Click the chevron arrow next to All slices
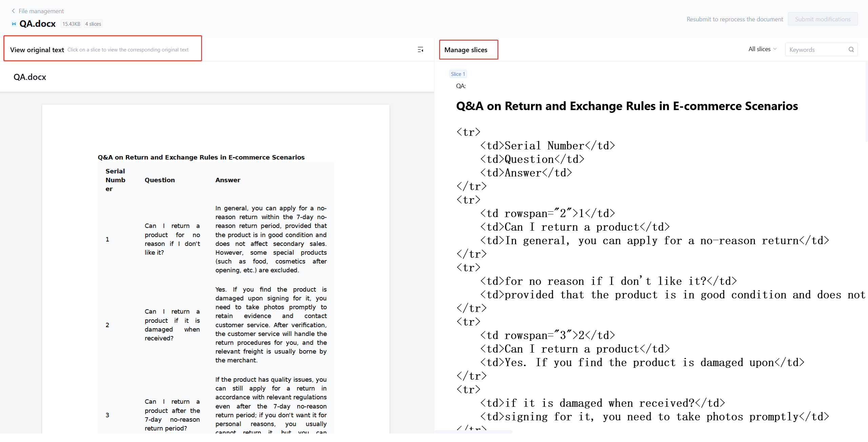Image resolution: width=868 pixels, height=442 pixels. (x=775, y=49)
